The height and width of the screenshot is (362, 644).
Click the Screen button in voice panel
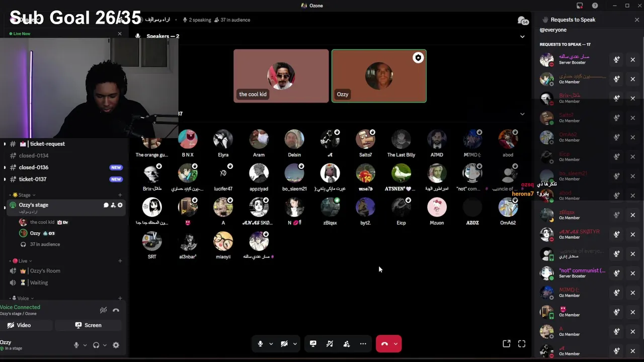[x=89, y=325]
